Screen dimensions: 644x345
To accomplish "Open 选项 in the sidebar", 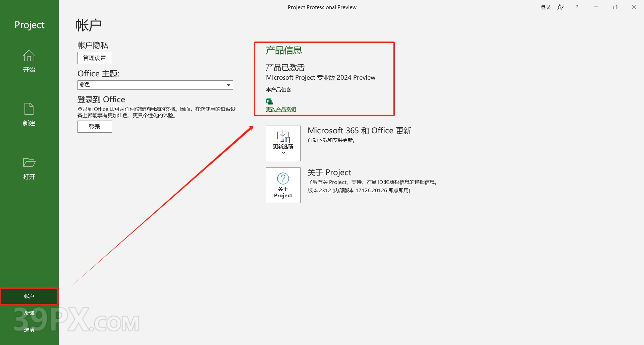I will point(29,330).
